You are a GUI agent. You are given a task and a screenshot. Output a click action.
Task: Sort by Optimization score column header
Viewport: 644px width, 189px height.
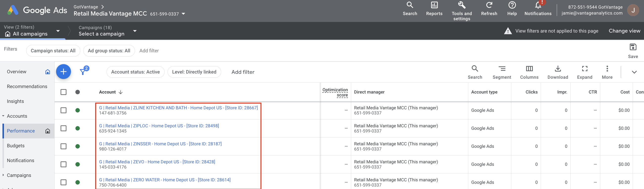(335, 92)
